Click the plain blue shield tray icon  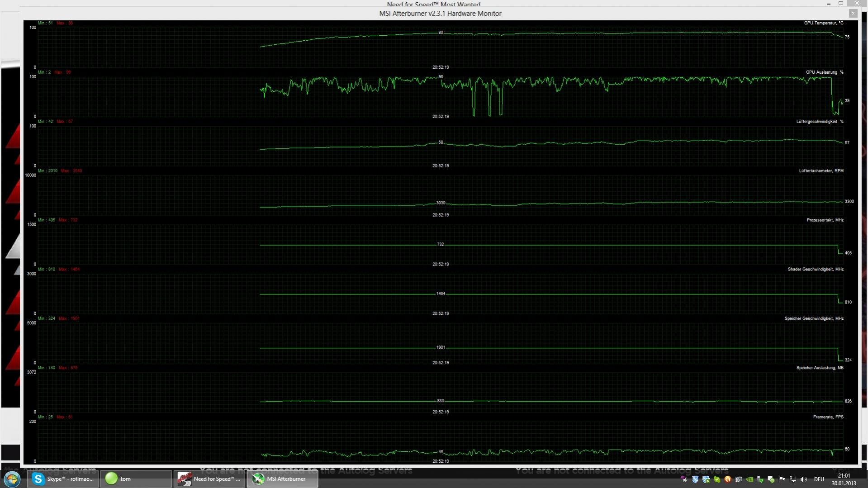(695, 479)
